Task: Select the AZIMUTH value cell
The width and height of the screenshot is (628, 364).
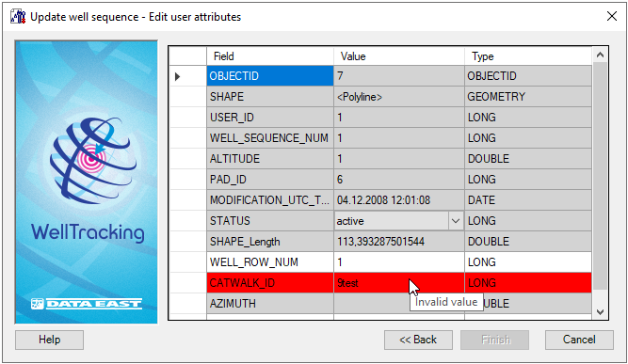Action: pos(399,304)
